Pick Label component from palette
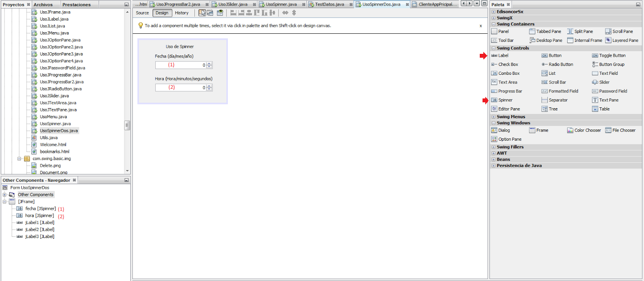This screenshot has width=644, height=281. 500,55
